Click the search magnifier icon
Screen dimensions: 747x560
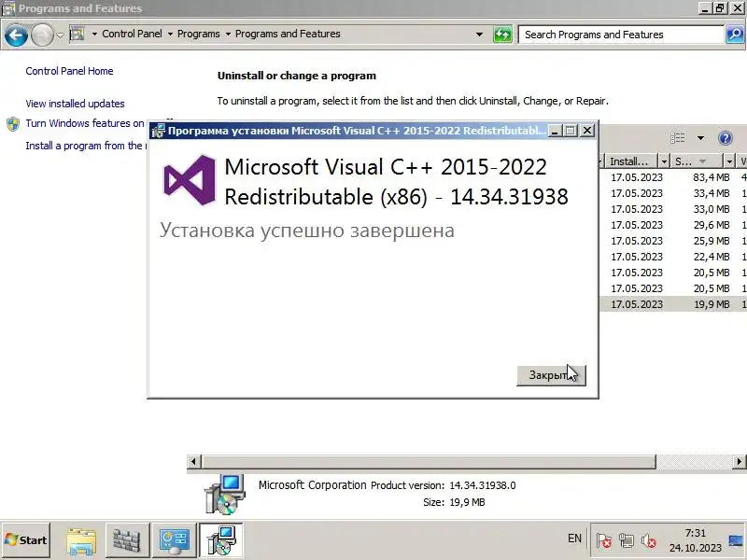point(735,35)
